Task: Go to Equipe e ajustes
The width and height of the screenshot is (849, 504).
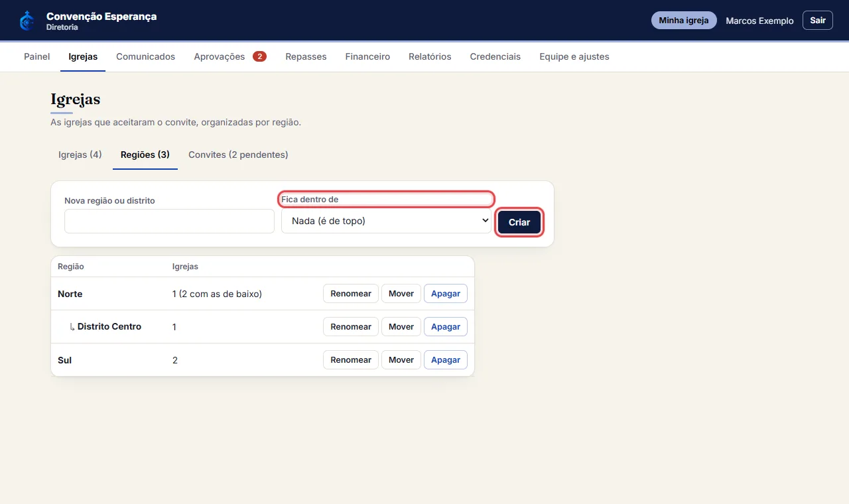Action: [x=574, y=56]
